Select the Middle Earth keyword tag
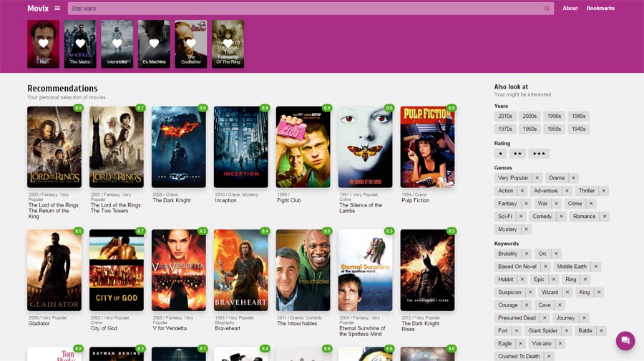The height and width of the screenshot is (361, 644). pyautogui.click(x=572, y=267)
